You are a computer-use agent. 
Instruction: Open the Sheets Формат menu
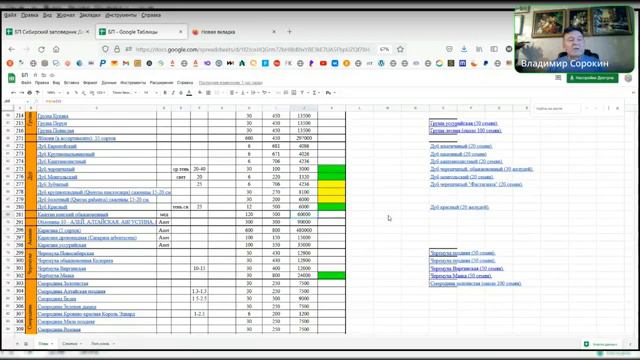coord(90,82)
